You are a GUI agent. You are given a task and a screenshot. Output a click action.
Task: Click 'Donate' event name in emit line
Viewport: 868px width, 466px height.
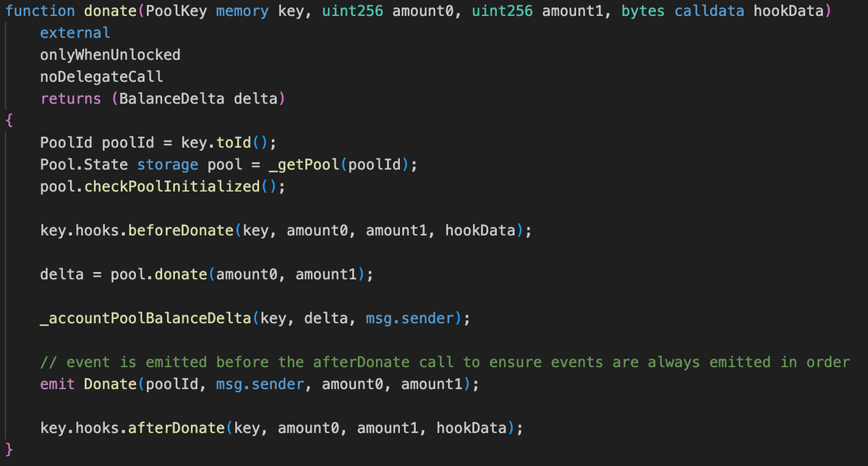pos(110,384)
